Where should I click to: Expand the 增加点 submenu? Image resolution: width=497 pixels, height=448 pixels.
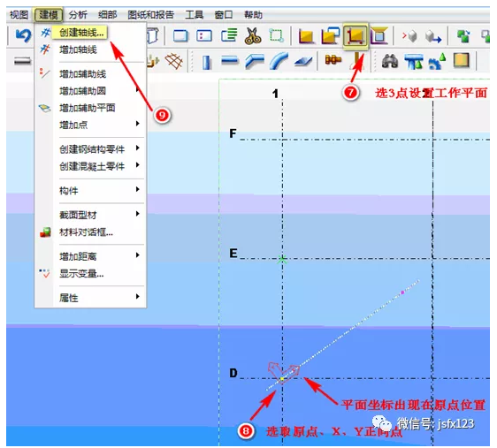90,125
